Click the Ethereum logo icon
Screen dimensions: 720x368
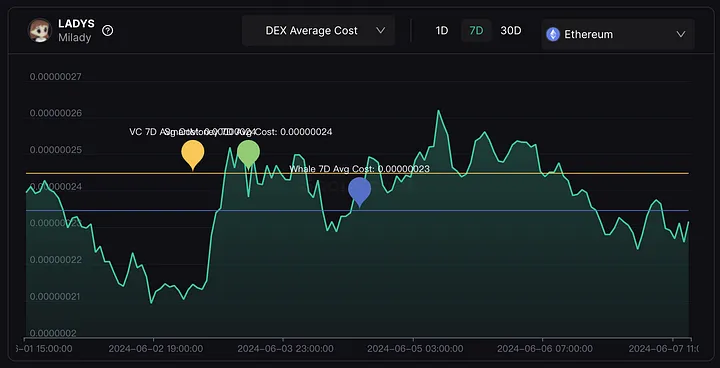[553, 34]
